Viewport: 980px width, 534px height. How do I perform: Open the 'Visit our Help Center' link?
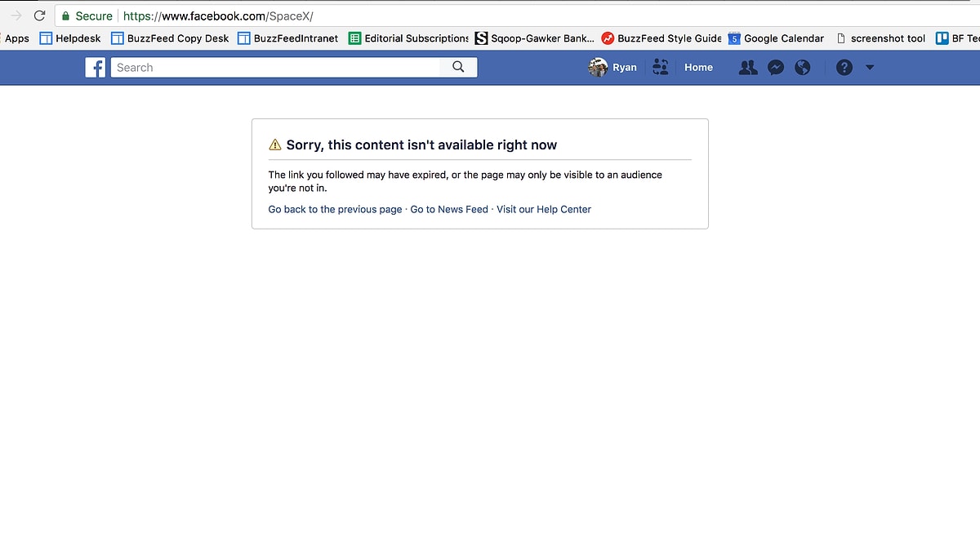[x=544, y=210]
